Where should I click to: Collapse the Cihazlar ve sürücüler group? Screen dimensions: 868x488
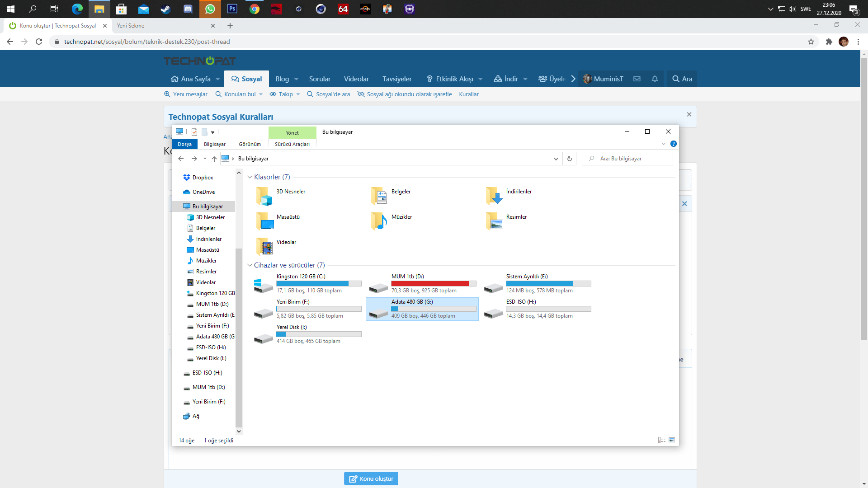tap(250, 265)
